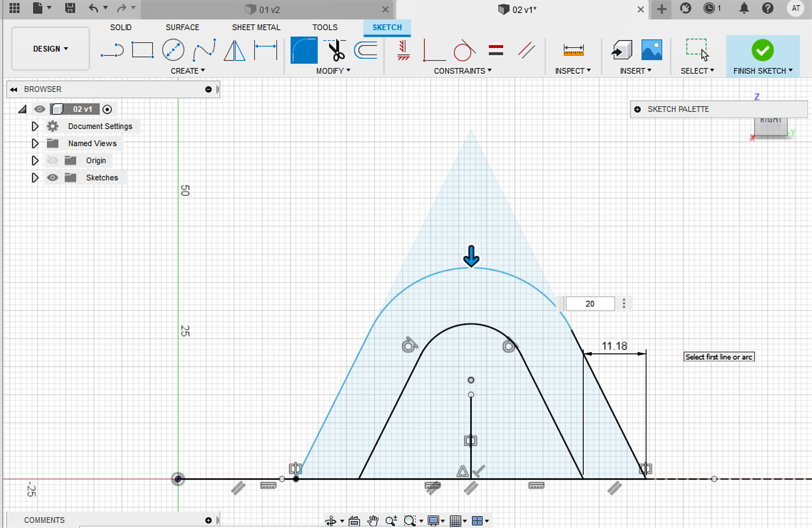The width and height of the screenshot is (812, 528).
Task: Toggle visibility of the Sketches folder
Action: (52, 178)
